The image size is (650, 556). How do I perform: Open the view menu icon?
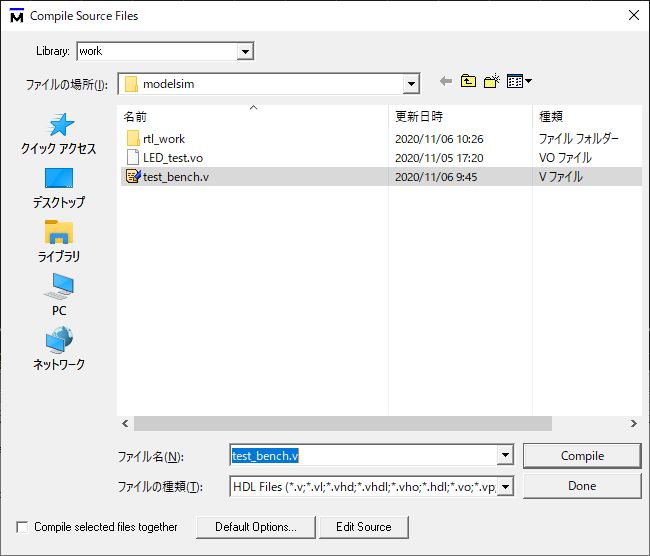point(519,83)
